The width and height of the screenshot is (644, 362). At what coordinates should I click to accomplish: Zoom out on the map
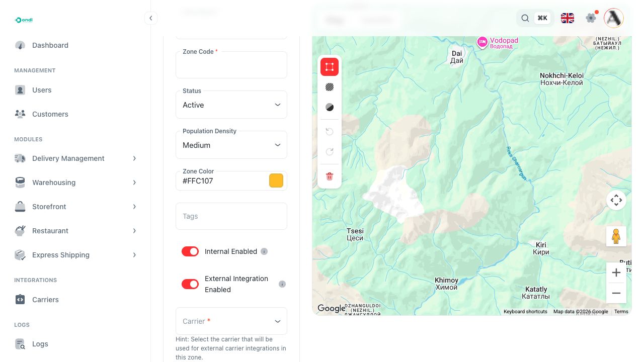(x=616, y=293)
